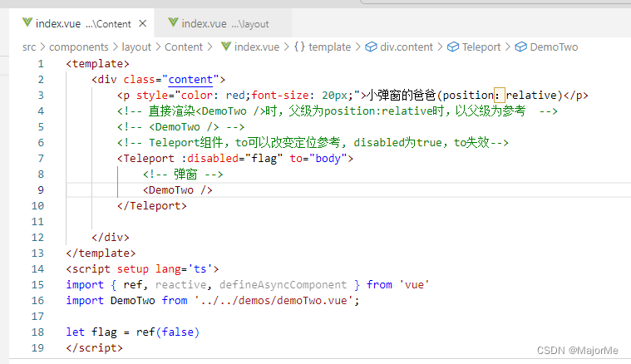Open the layout breadcrumb folder
The image size is (631, 364).
coord(136,47)
